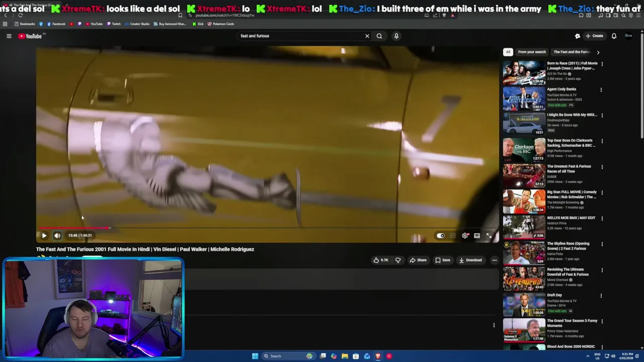Open options for 'Born to Race' video
Image resolution: width=644 pixels, height=362 pixels.
[602, 64]
